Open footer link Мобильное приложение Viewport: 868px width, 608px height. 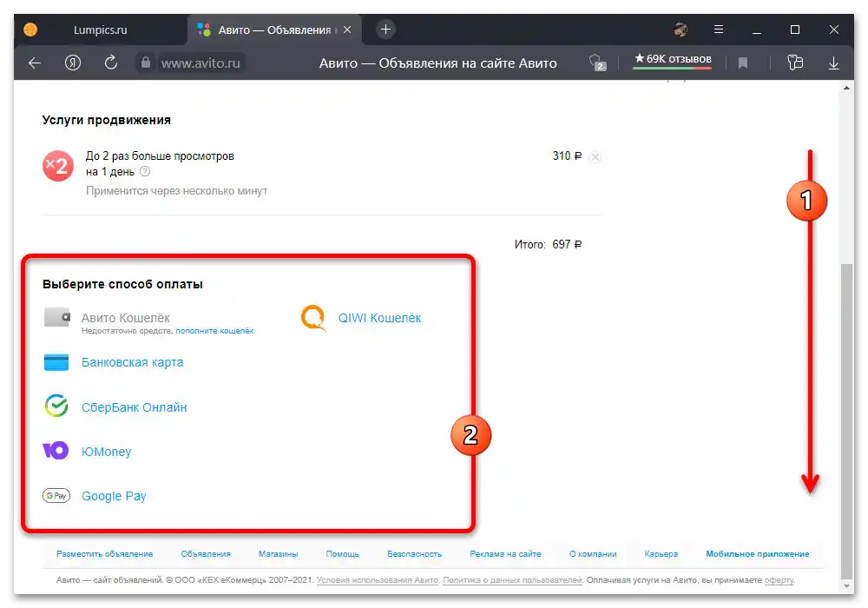[x=757, y=554]
